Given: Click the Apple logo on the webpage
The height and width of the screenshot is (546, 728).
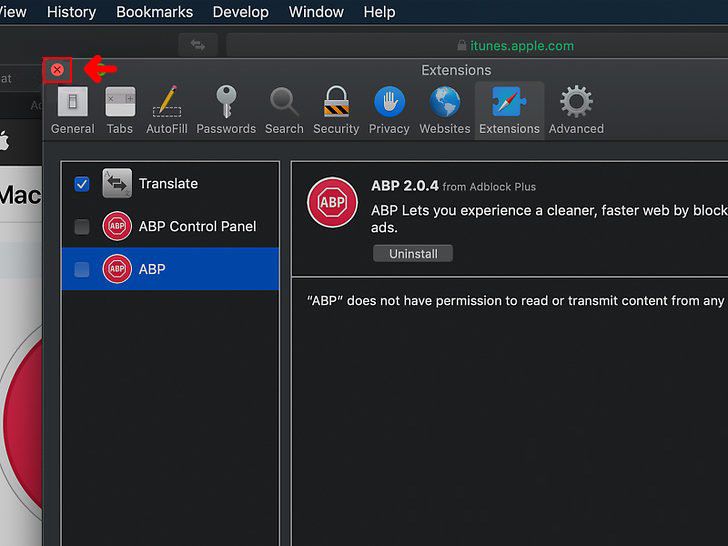Looking at the screenshot, I should 4,141.
